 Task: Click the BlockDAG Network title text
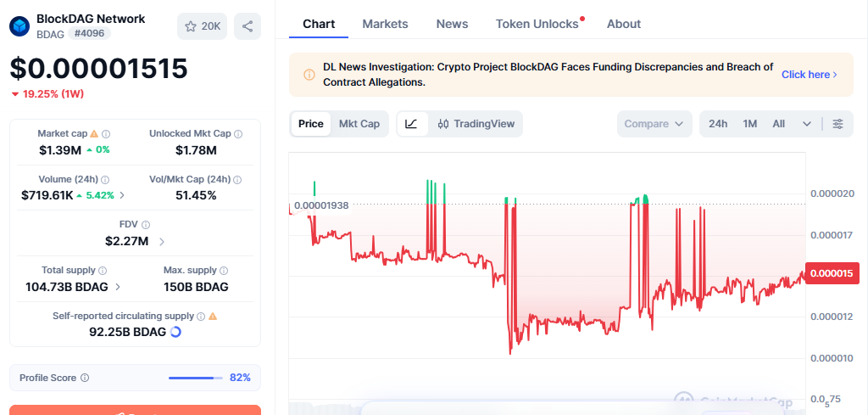coord(91,19)
